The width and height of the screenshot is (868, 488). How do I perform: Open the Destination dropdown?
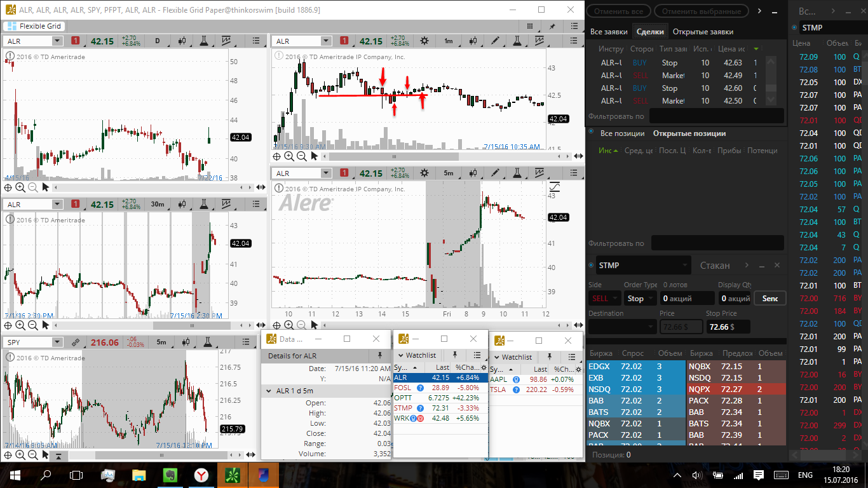point(622,327)
